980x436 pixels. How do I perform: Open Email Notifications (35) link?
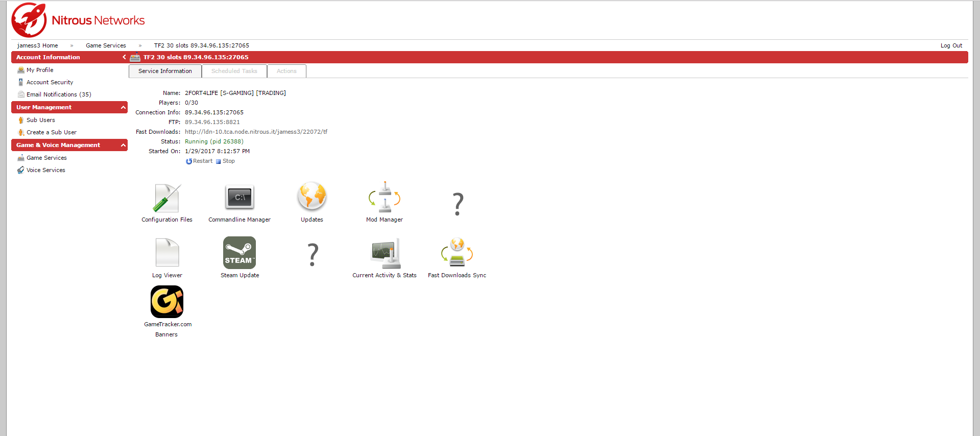click(59, 94)
